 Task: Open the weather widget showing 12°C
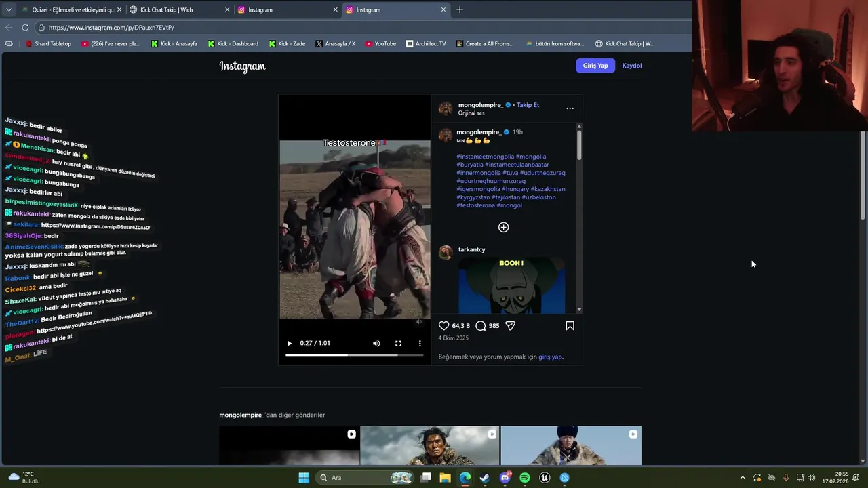pyautogui.click(x=24, y=477)
